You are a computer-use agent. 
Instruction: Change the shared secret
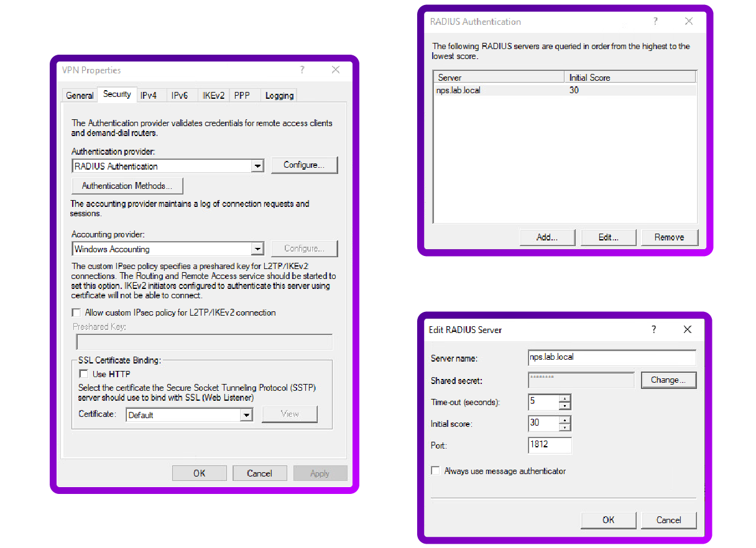point(668,380)
